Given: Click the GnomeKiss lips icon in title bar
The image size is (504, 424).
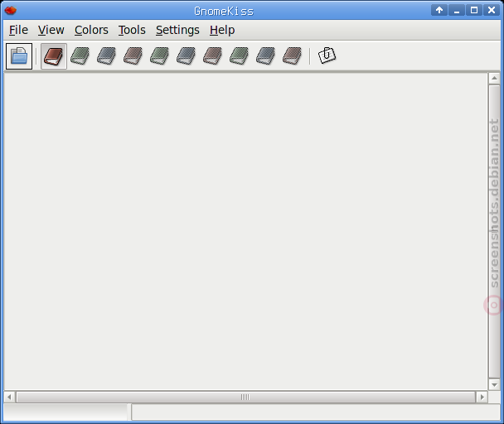Looking at the screenshot, I should pos(11,11).
